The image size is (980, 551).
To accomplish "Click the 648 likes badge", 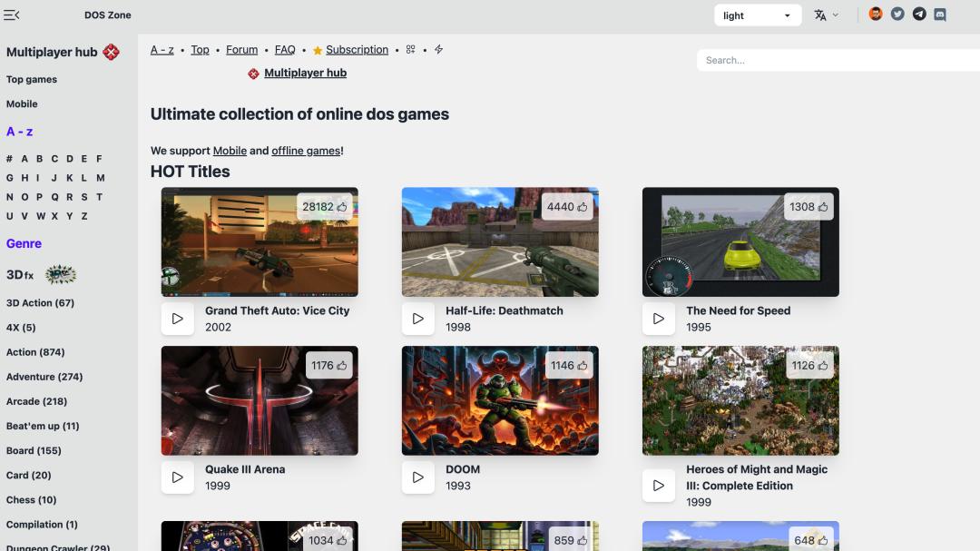I will click(810, 540).
